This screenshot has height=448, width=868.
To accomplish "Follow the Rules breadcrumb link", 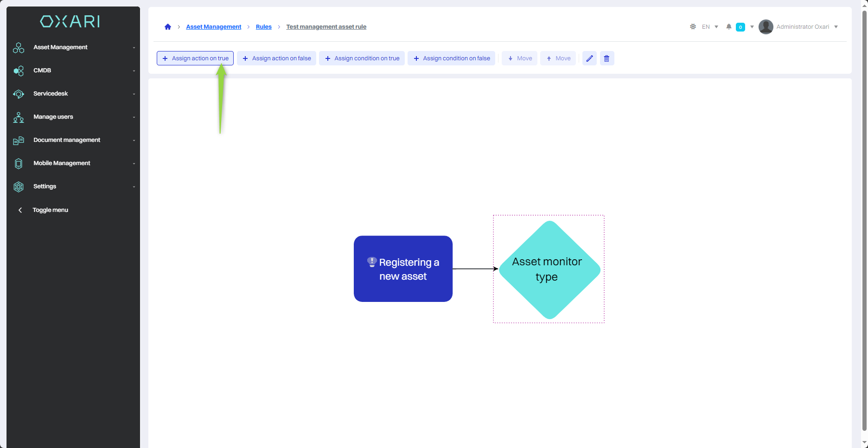I will [263, 27].
